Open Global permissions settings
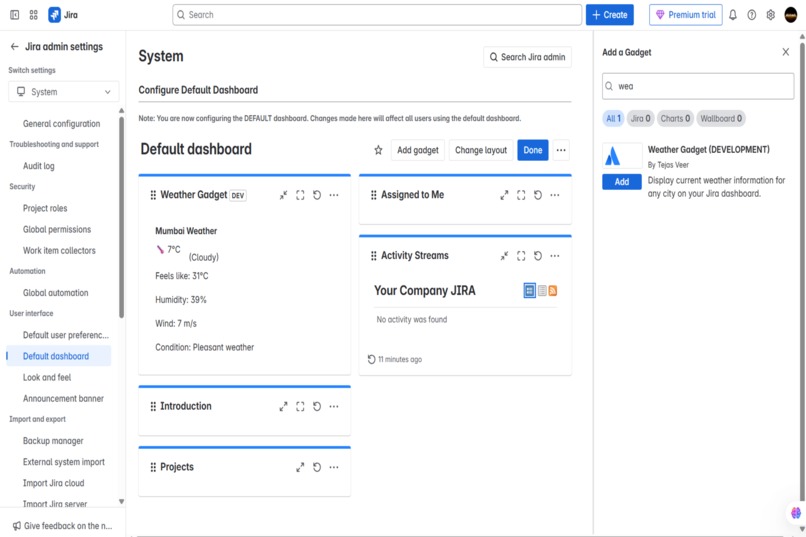The width and height of the screenshot is (806, 537). pos(57,230)
